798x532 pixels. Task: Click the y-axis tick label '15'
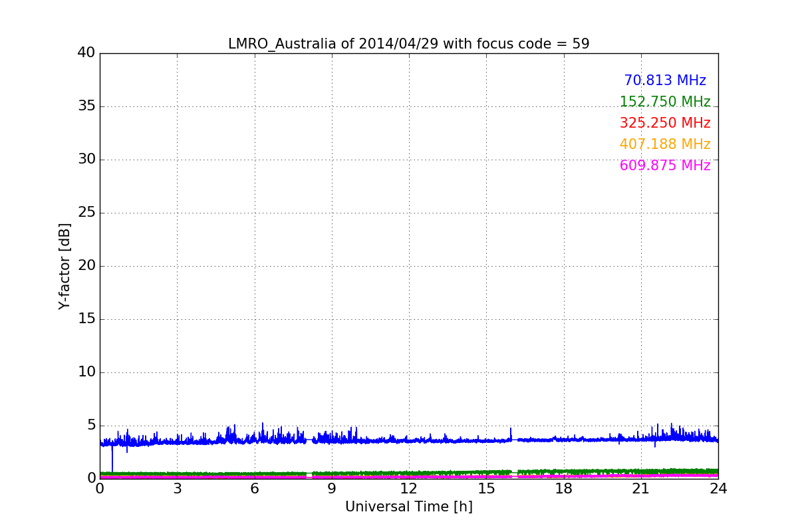point(86,319)
